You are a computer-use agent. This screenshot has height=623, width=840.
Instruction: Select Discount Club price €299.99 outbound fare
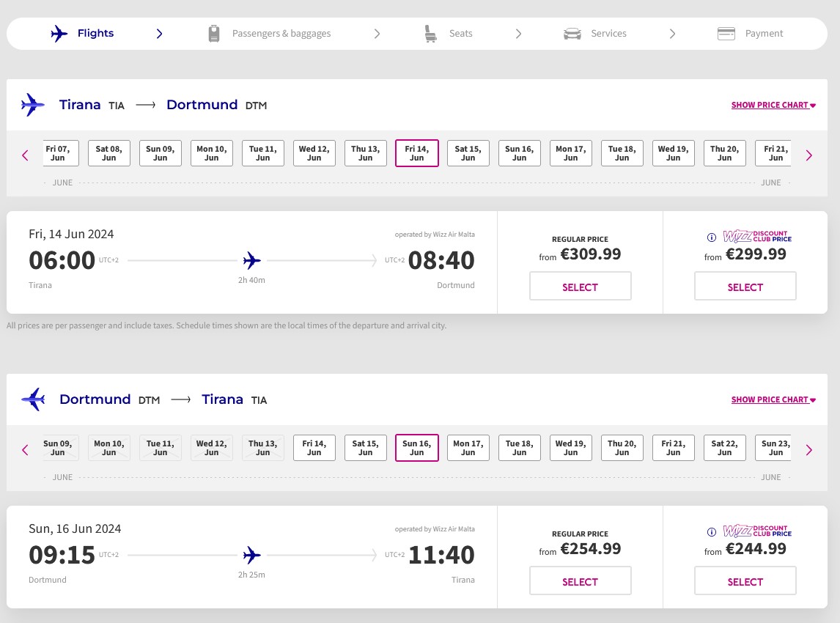tap(745, 287)
